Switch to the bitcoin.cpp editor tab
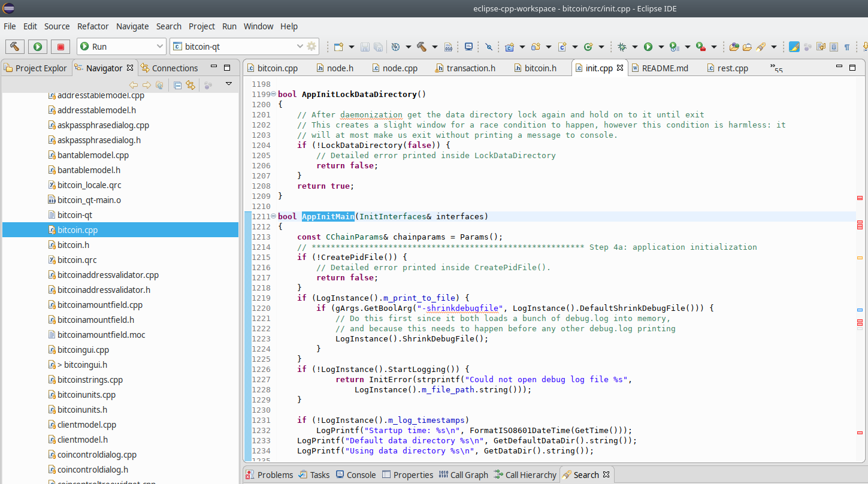This screenshot has width=868, height=484. (273, 68)
